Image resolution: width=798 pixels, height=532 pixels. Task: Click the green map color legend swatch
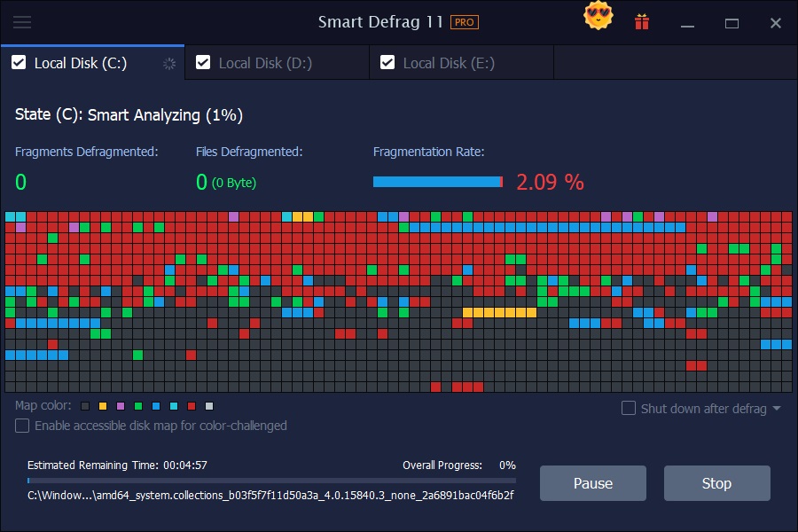point(137,405)
